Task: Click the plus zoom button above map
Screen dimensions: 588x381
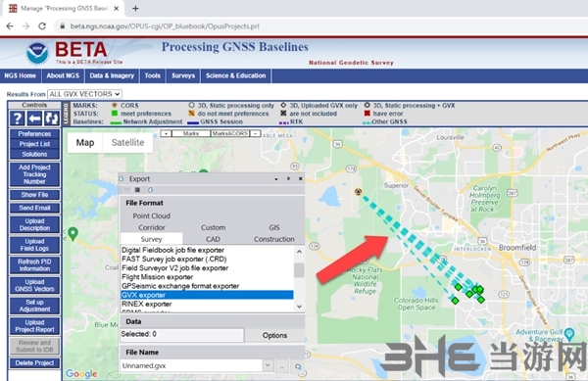Action: (x=166, y=133)
